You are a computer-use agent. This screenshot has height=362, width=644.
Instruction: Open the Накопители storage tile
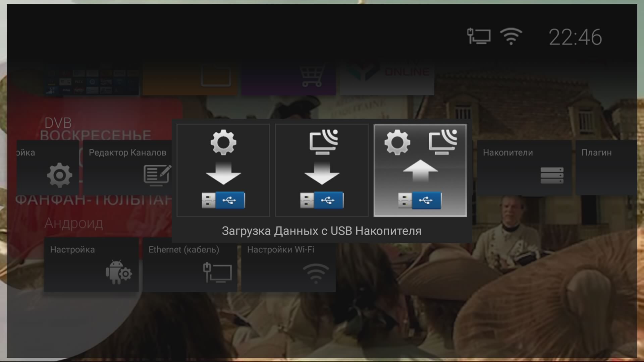(524, 168)
